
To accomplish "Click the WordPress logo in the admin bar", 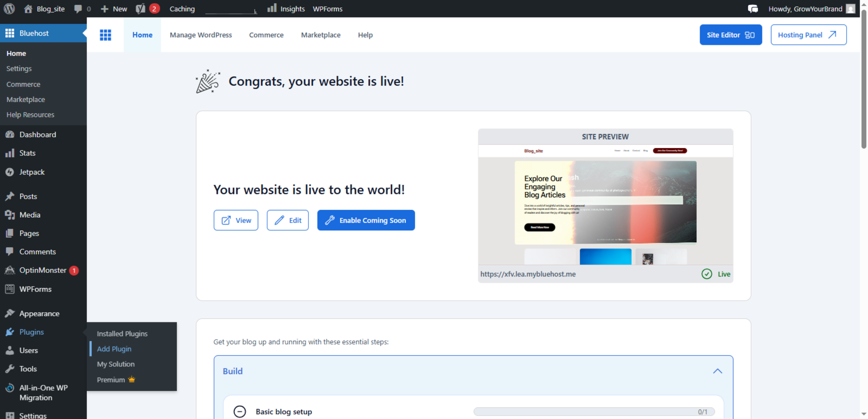I will tap(9, 9).
